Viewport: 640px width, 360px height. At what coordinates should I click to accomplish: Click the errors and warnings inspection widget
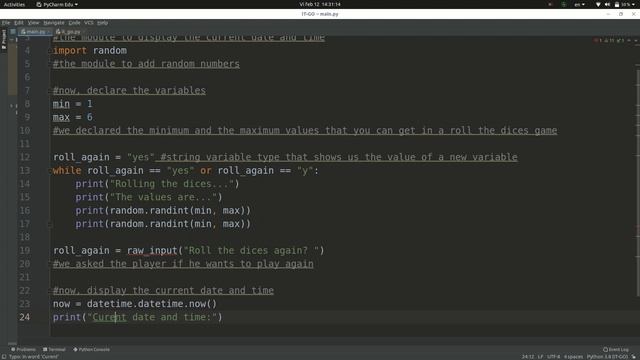610,40
